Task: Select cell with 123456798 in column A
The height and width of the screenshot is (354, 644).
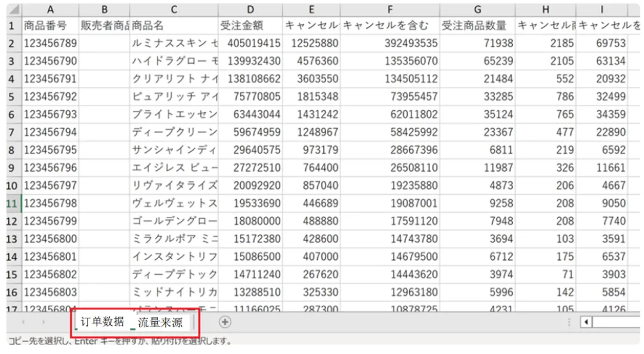Action: click(x=50, y=203)
